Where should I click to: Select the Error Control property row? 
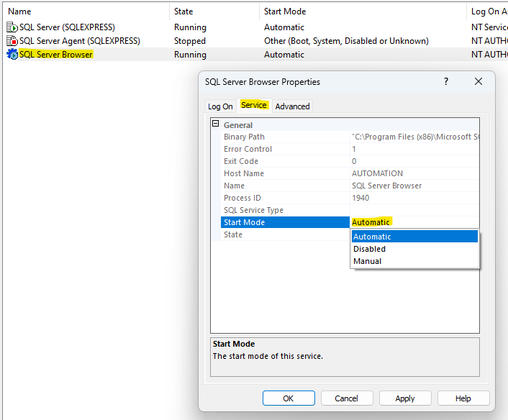[350, 149]
